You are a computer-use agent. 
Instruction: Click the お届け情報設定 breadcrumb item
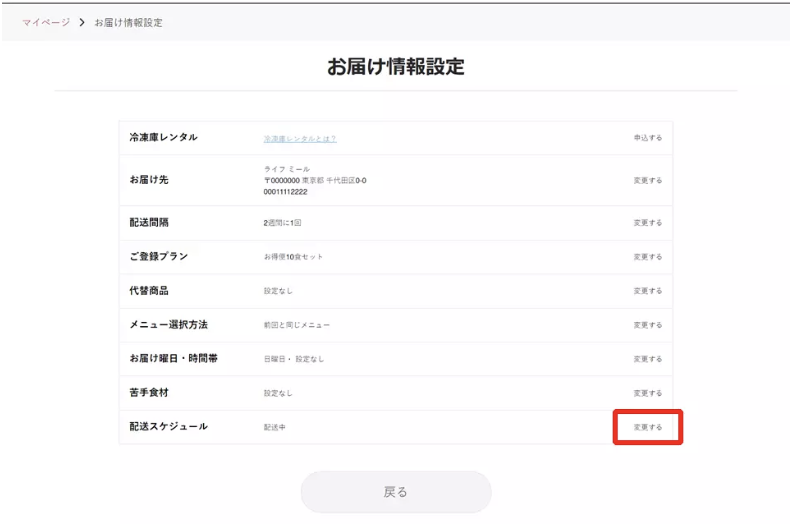pyautogui.click(x=128, y=22)
